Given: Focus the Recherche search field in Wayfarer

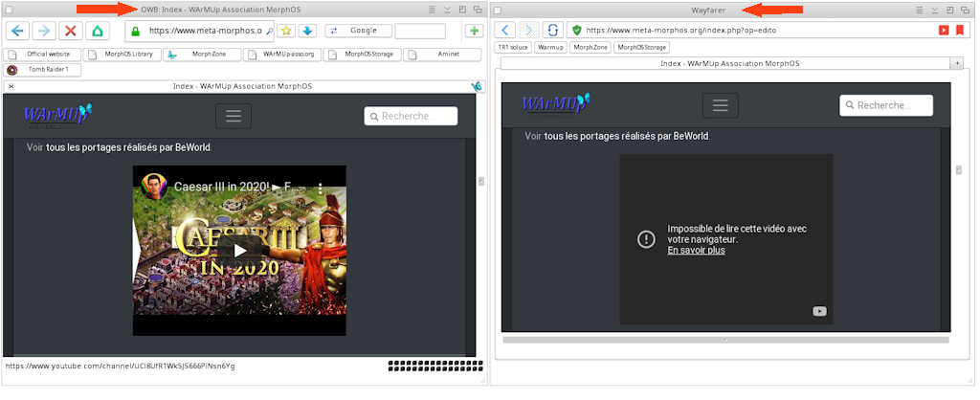Looking at the screenshot, I should point(886,105).
